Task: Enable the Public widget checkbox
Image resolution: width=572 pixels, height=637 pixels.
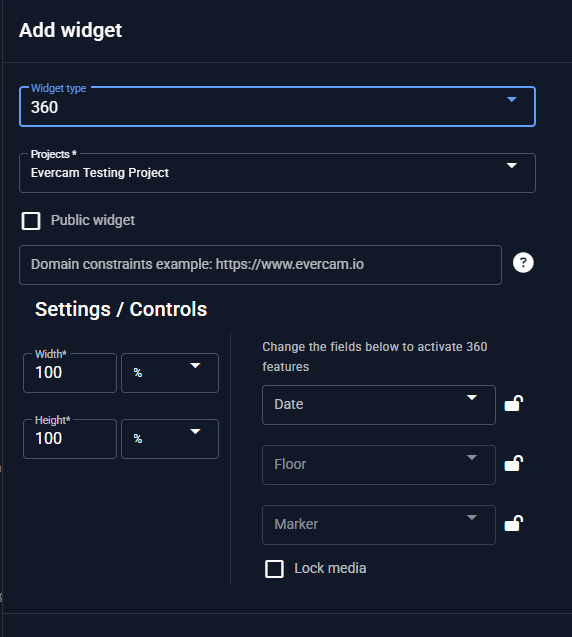Action: [x=31, y=221]
